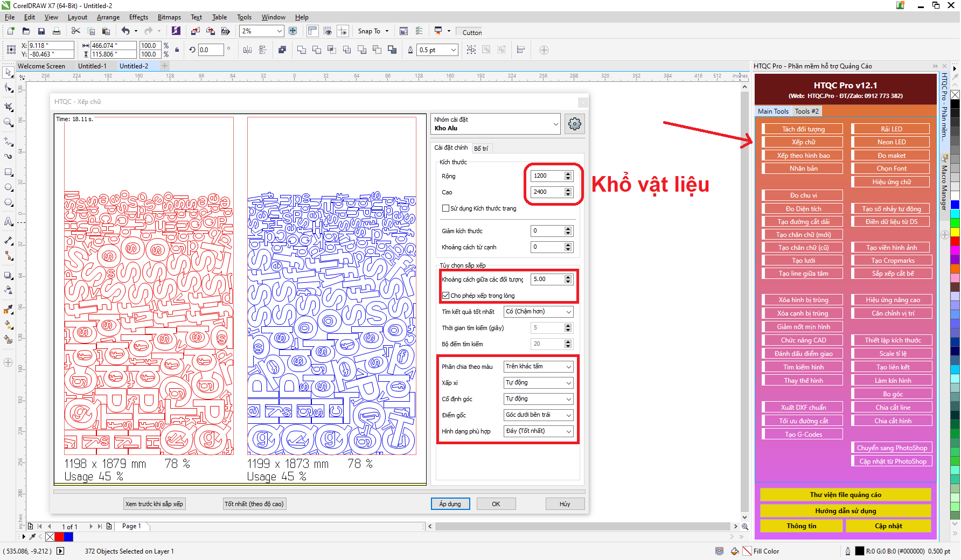Click the Cut scissors icon
961x560 pixels.
coord(76,31)
